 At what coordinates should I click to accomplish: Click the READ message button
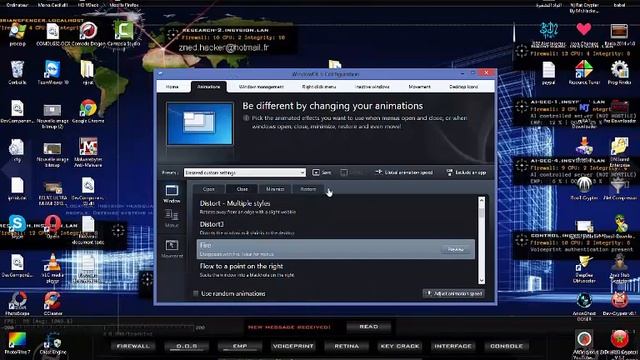coord(369,327)
